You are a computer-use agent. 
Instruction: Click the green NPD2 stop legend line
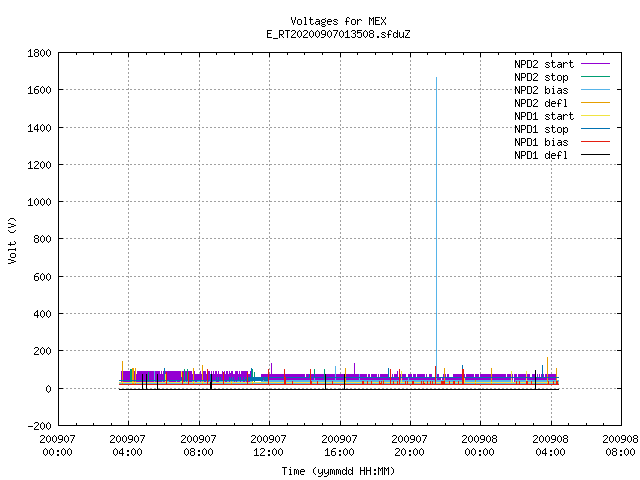point(595,77)
